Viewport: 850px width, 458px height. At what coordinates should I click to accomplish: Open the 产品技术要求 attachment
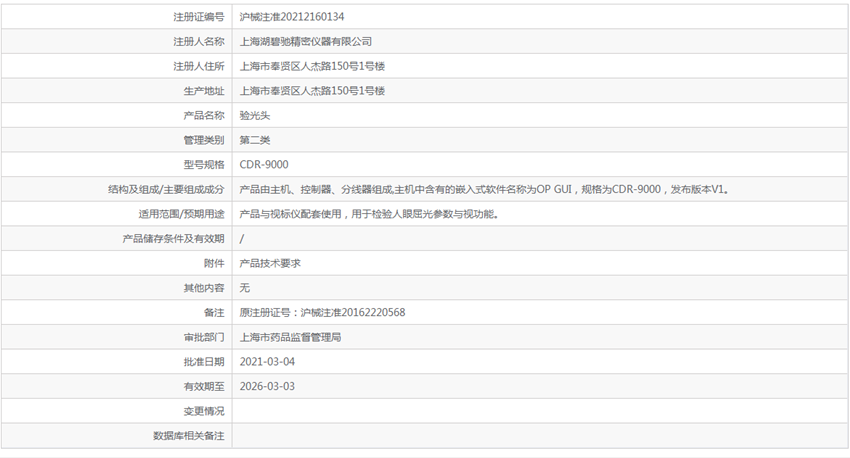point(270,263)
